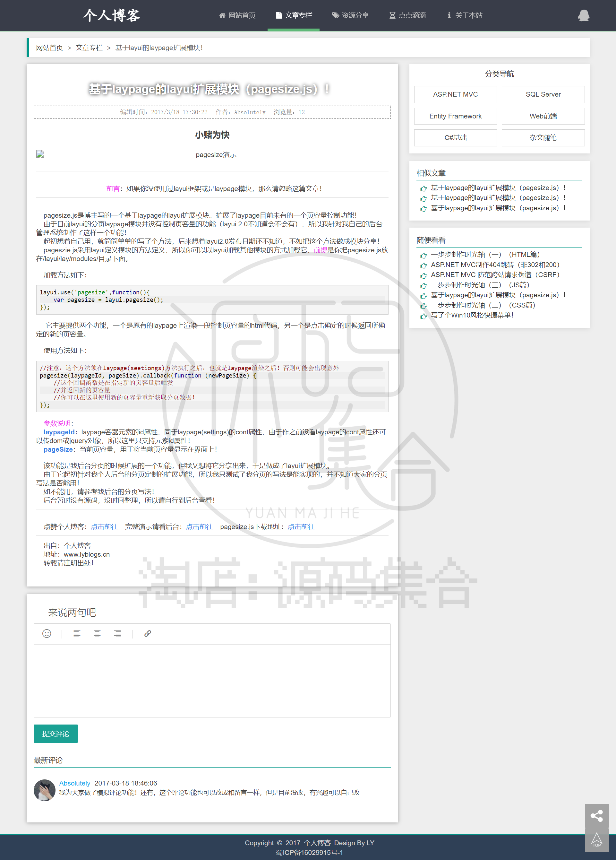Click the 最新评论 section heading
This screenshot has height=860, width=616.
pos(48,760)
